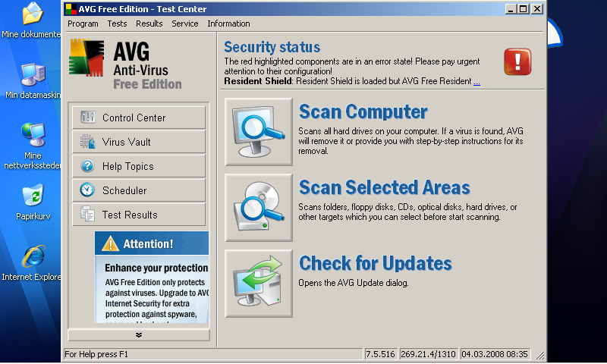Click the Scan Computer monitor magnifier icon
607x364 pixels.
pyautogui.click(x=259, y=132)
